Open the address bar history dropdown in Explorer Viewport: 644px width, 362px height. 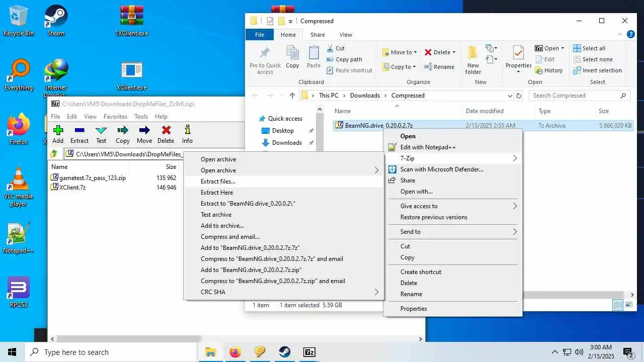510,96
